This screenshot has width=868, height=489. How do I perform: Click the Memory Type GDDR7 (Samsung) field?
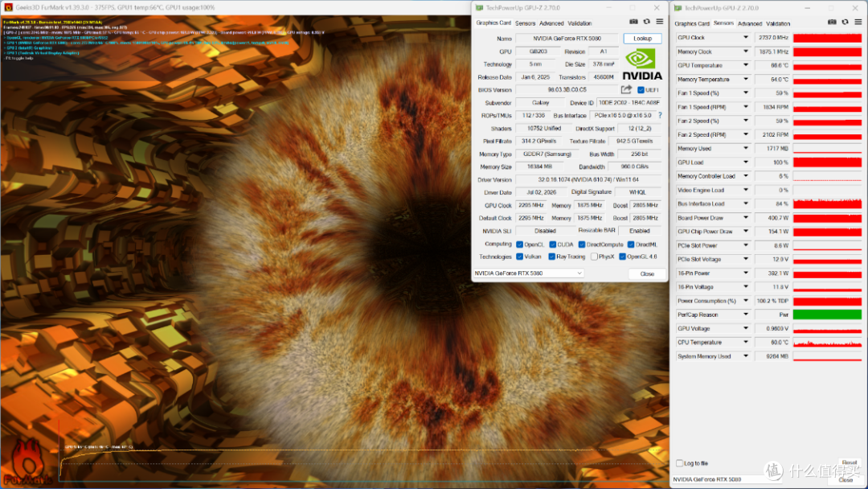547,154
